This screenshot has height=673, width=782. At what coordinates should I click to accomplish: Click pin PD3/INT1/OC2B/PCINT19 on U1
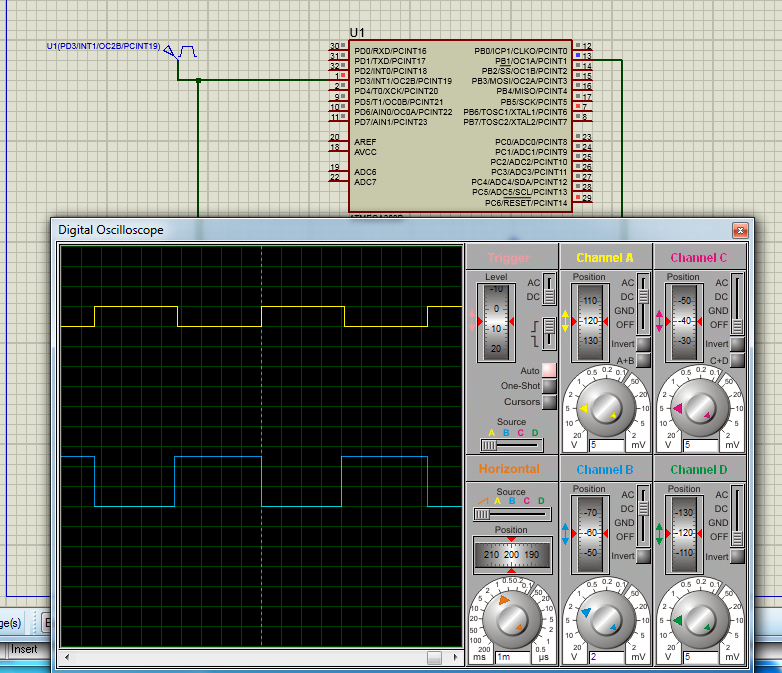[403, 81]
